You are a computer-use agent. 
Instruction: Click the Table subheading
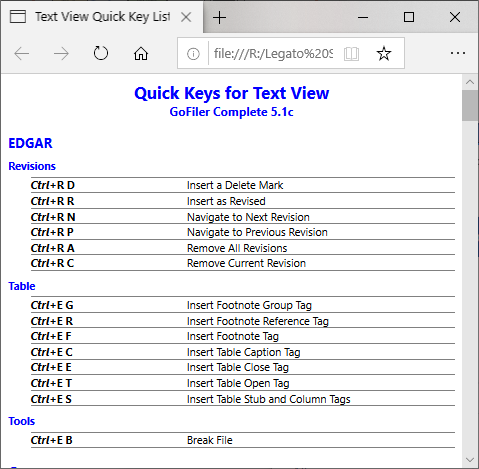22,286
